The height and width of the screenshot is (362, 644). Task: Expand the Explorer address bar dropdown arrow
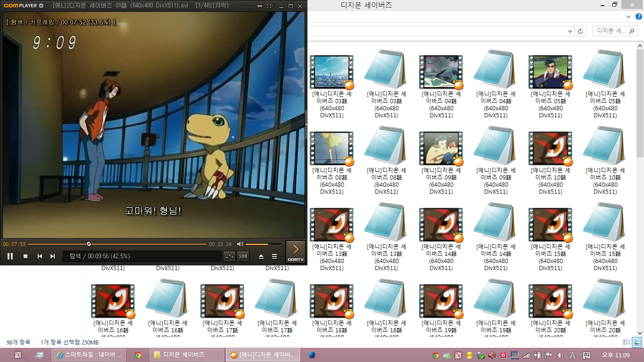click(570, 31)
